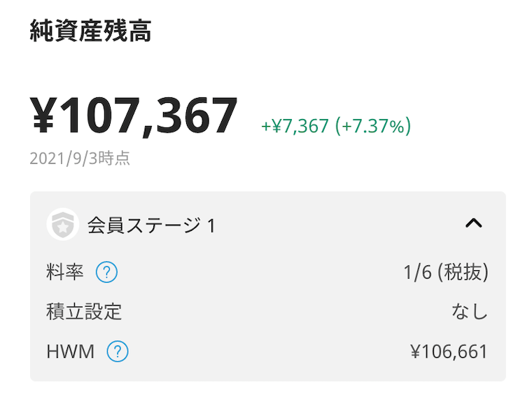The height and width of the screenshot is (406, 532).
Task: Click the 2021/9/3時点 date label
Action: (x=80, y=158)
